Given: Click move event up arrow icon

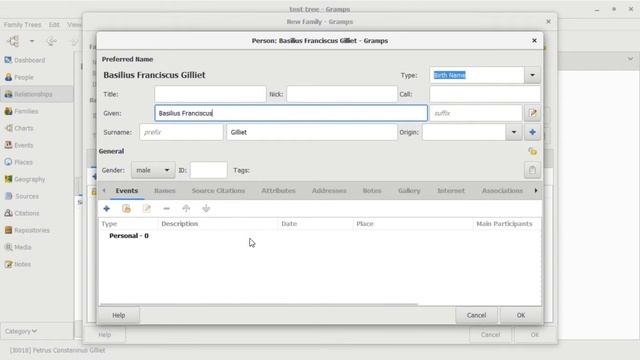Looking at the screenshot, I should (x=186, y=209).
